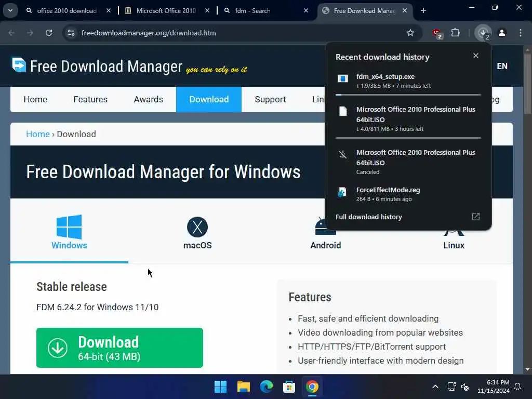
Task: Open the EN language selector
Action: 502,66
